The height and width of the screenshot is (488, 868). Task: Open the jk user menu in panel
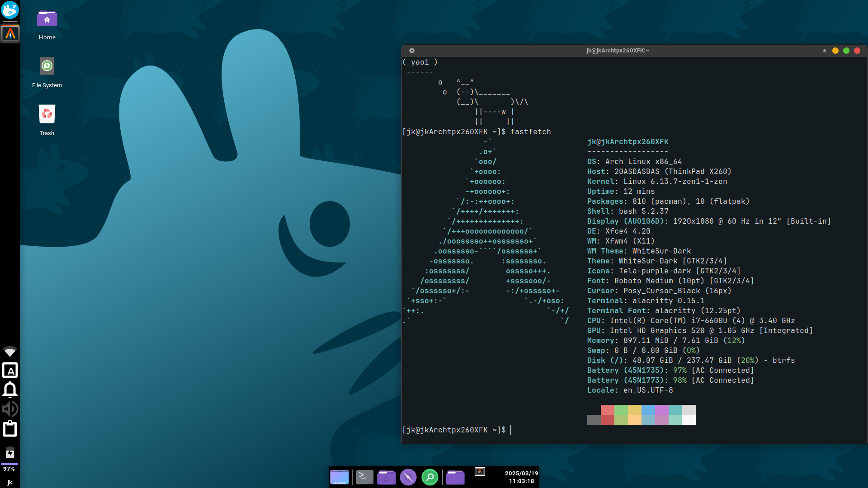click(x=10, y=483)
